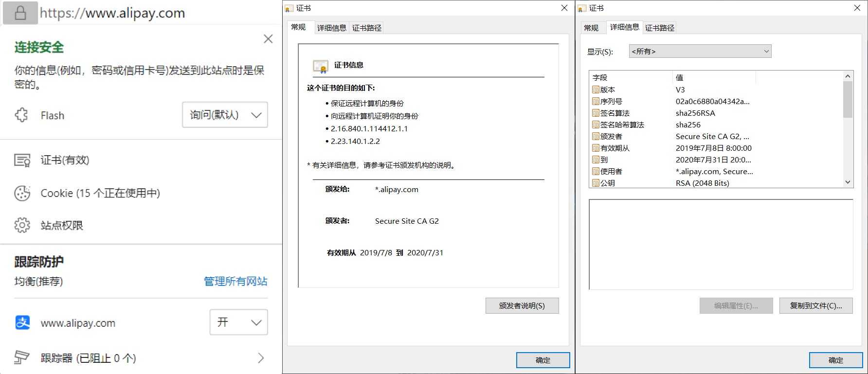Open the tracking prevention 开 dropdown
The height and width of the screenshot is (374, 868).
click(239, 322)
